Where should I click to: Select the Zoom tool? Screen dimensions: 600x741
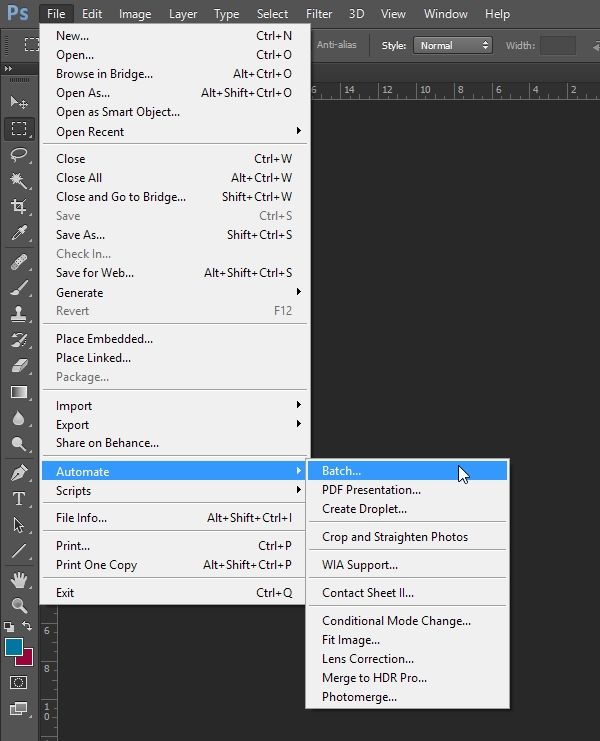pos(19,605)
